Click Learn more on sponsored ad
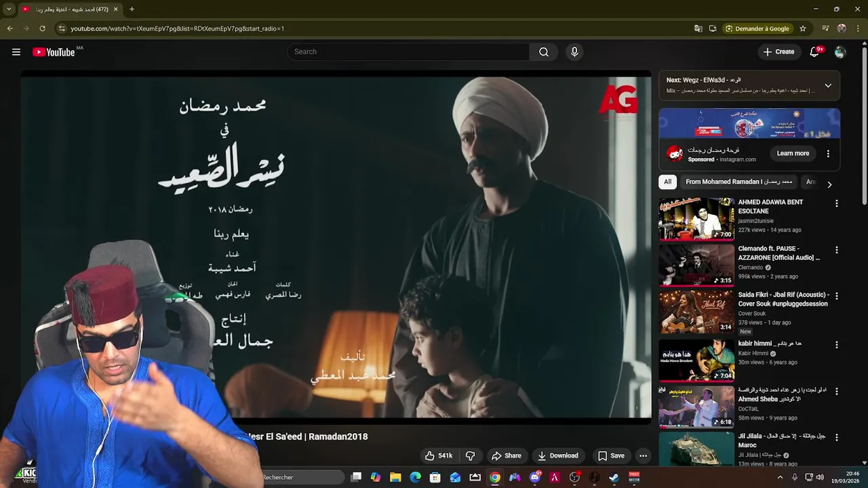 793,154
